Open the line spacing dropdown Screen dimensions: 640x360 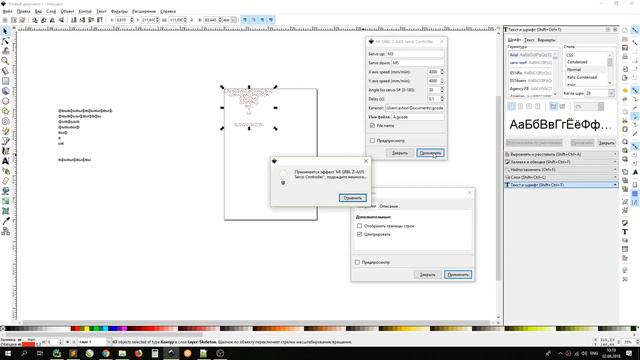pos(600,106)
